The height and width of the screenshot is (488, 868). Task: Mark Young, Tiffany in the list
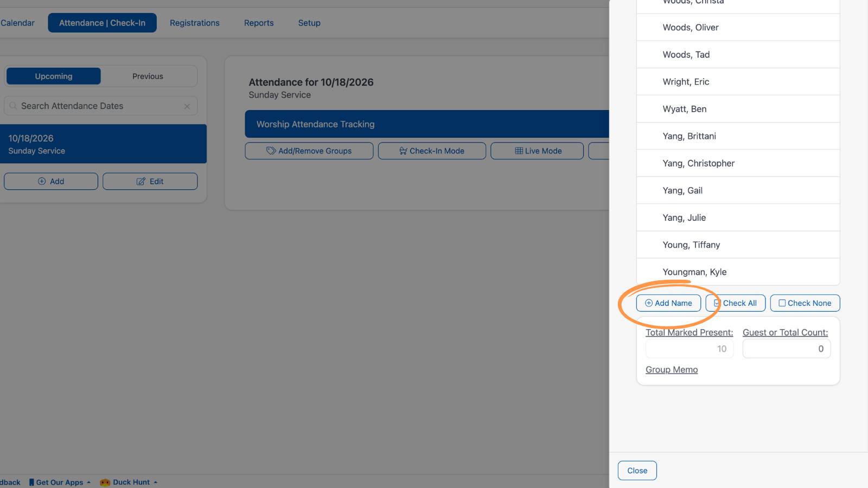pos(738,245)
